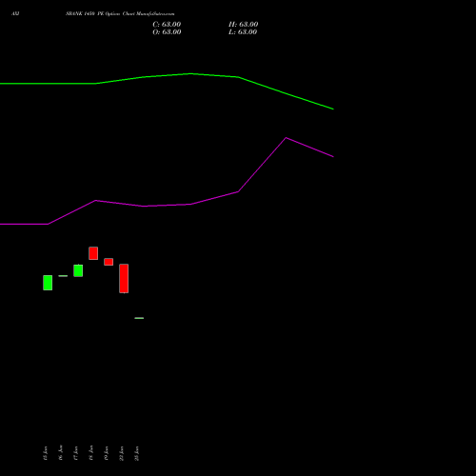Click the flat candle for 23 Jun
Image resolution: width=476 pixels, height=476 pixels.
coord(139,318)
